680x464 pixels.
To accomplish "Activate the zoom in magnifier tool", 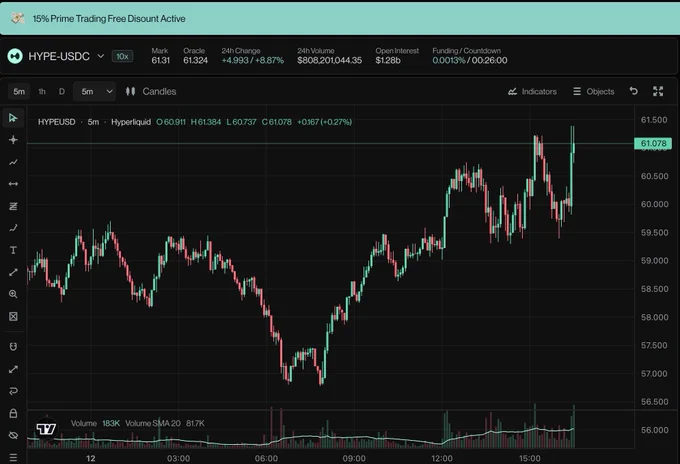I will [x=13, y=294].
